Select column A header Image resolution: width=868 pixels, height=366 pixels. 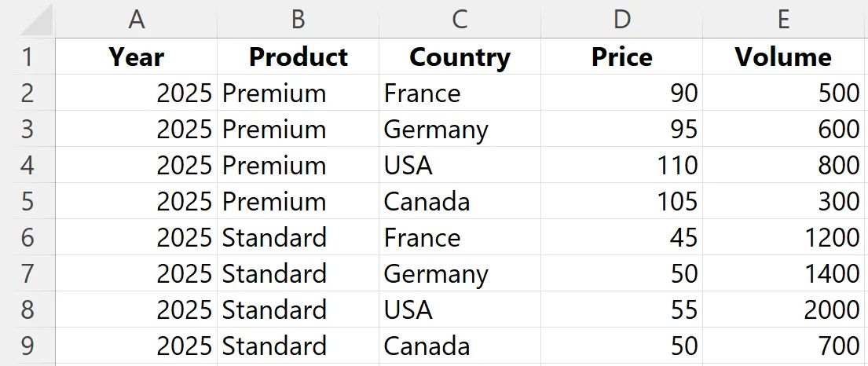[136, 19]
